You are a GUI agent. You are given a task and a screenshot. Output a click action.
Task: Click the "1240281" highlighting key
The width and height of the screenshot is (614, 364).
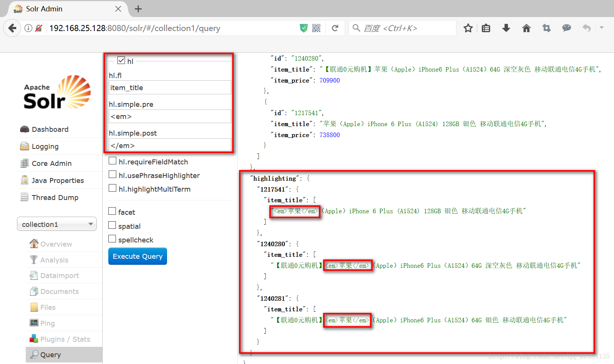click(x=272, y=298)
